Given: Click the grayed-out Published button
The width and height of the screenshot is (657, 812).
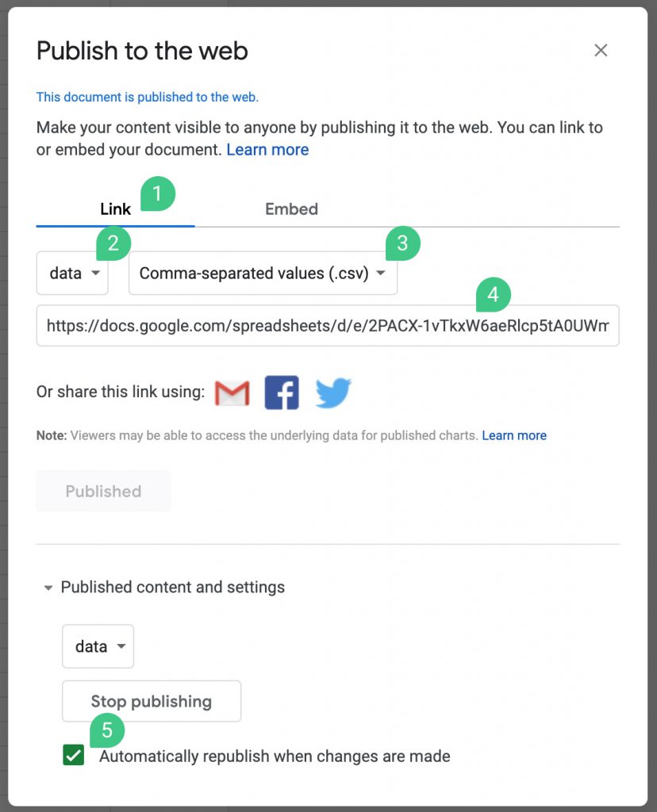Looking at the screenshot, I should [103, 491].
